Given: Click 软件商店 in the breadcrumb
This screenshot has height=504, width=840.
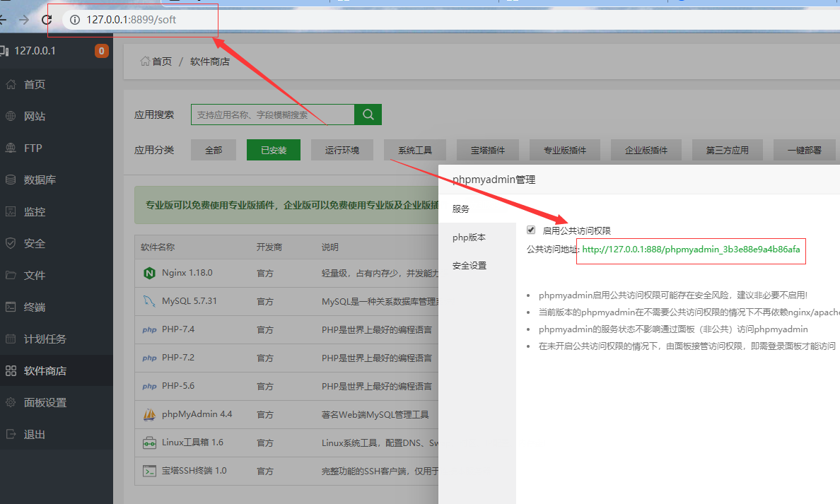Looking at the screenshot, I should 209,61.
